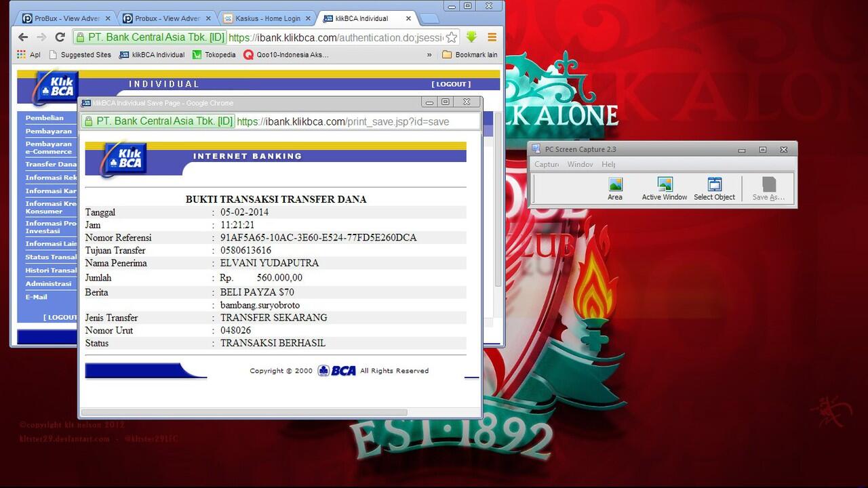
Task: Click the BCA logo in the footer
Action: tap(337, 371)
